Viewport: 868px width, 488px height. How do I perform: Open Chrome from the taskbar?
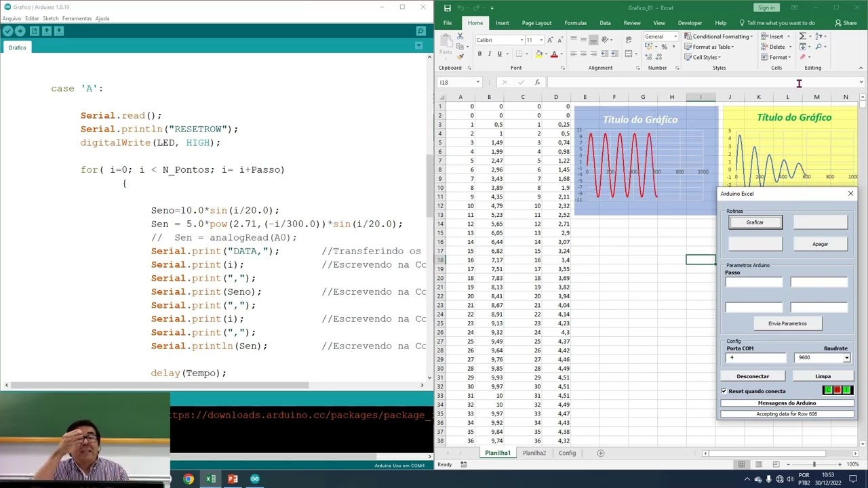pos(189,479)
